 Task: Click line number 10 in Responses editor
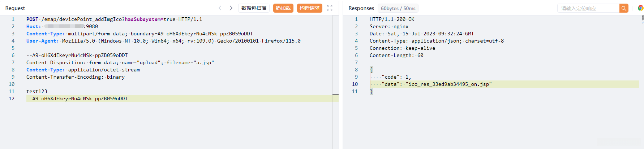point(355,84)
